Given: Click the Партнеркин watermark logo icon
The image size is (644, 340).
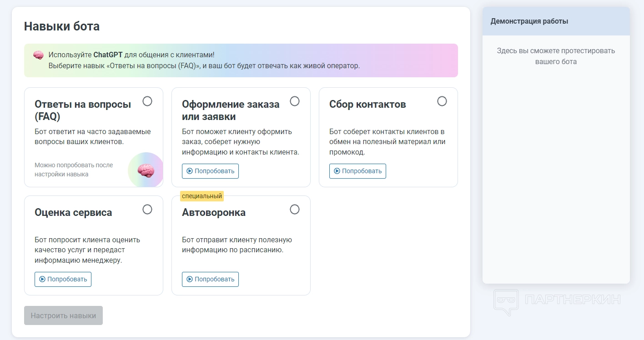Looking at the screenshot, I should [x=506, y=301].
